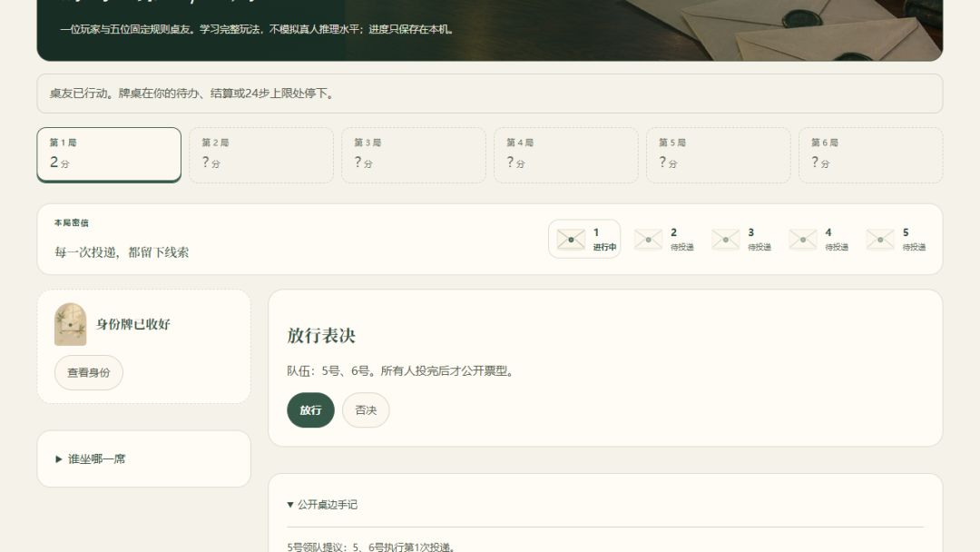Select the 第 1 局 round tab
Screen dimensions: 980x552
tap(109, 154)
